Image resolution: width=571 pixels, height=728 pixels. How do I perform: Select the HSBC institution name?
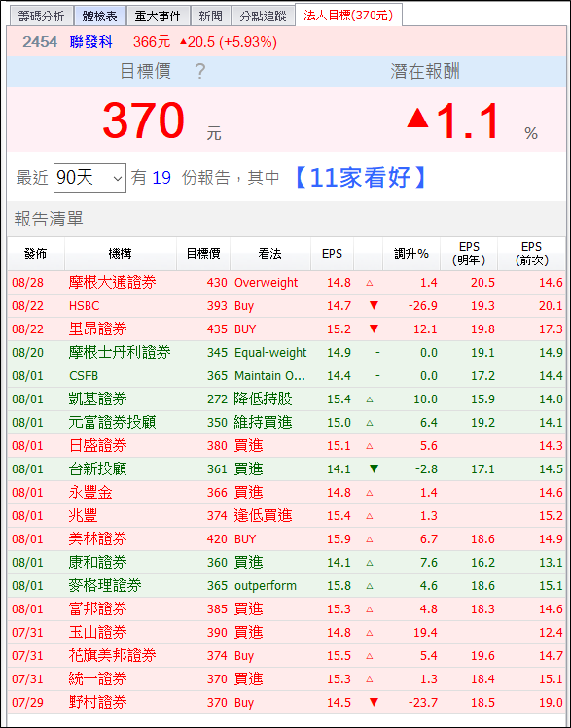tap(84, 306)
